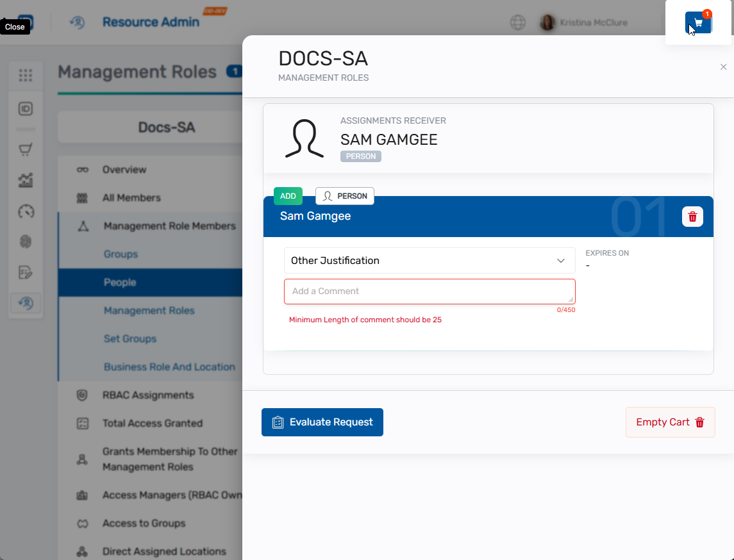This screenshot has height=560, width=734.
Task: Open the shopping cart icon with badge
Action: tap(698, 22)
